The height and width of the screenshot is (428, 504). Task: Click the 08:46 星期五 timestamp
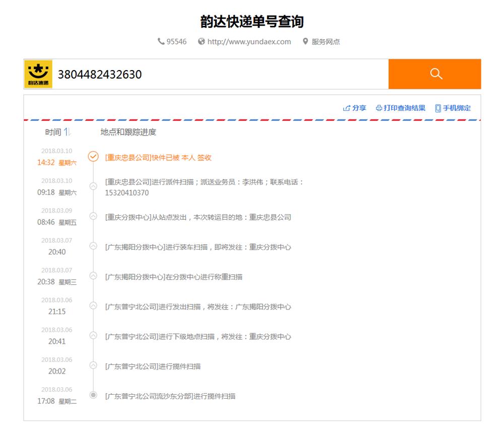pyautogui.click(x=57, y=222)
